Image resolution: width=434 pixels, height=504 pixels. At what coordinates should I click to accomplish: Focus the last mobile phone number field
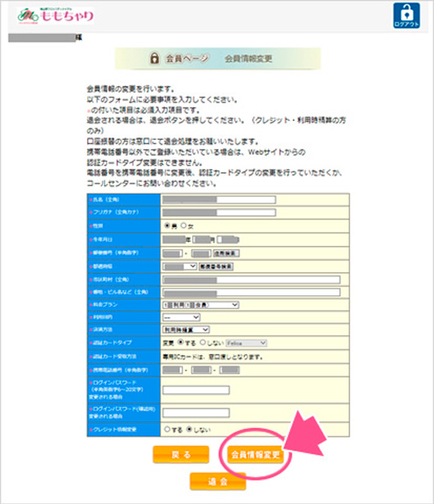tap(229, 370)
